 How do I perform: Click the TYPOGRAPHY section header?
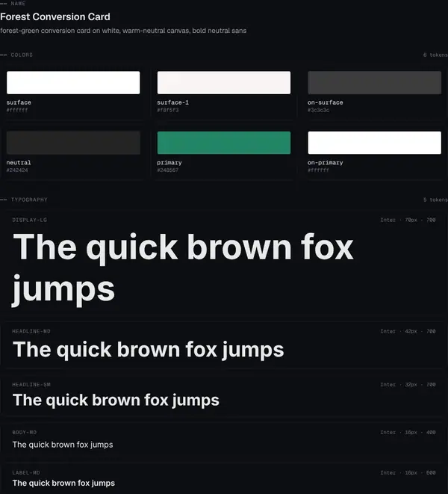pos(29,200)
